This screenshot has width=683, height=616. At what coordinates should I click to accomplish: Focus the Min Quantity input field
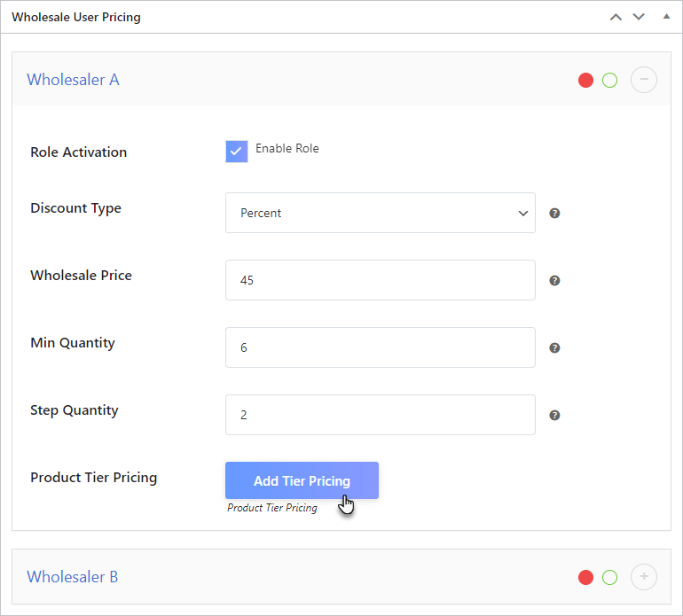(x=380, y=347)
